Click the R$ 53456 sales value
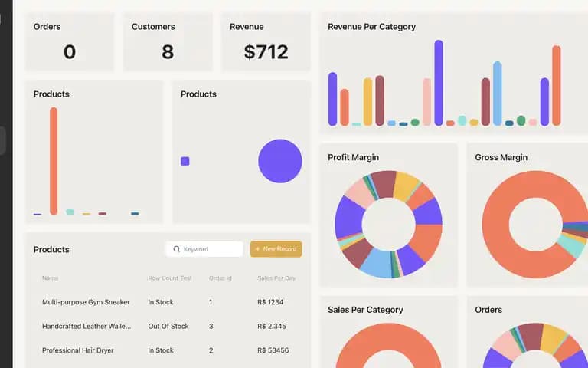Screen dimensions: 588x368 273,350
